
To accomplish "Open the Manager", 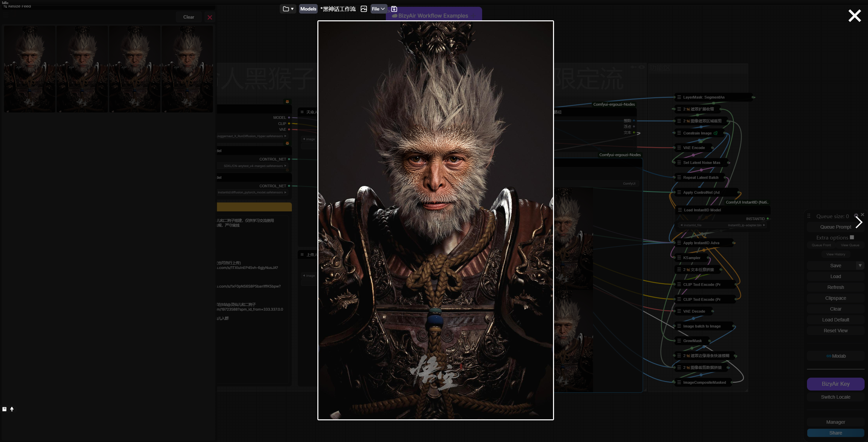I will point(835,422).
